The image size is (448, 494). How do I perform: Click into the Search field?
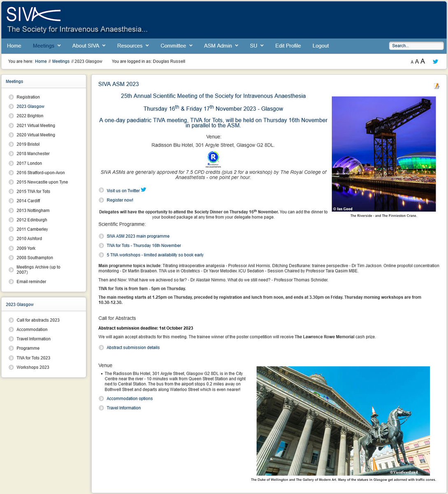coord(416,46)
